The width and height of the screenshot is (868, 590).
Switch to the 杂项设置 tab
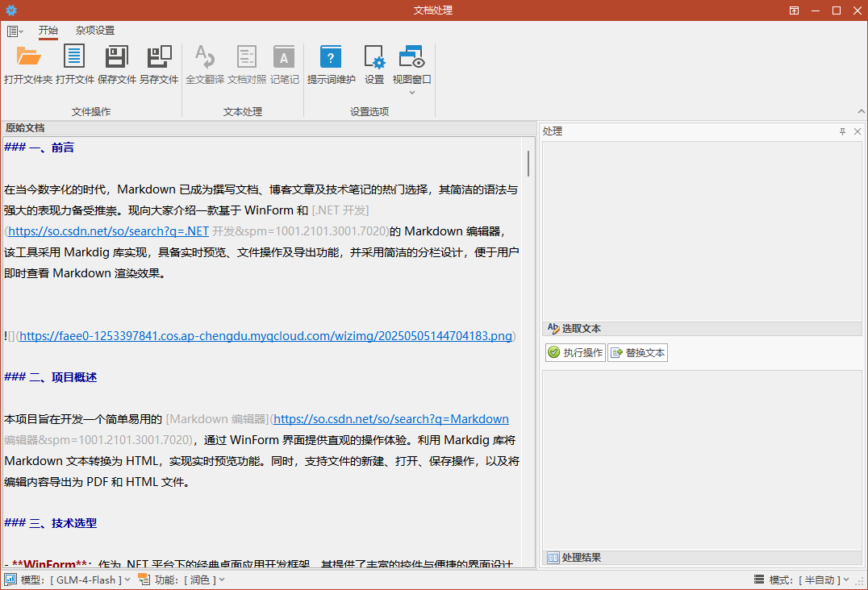pyautogui.click(x=95, y=31)
